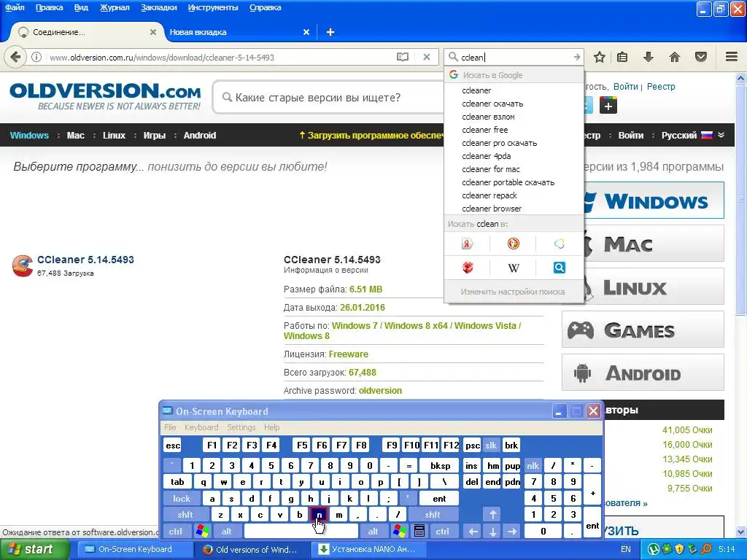Bookmark this page with the star icon
Screen dimensions: 747x560
coord(600,57)
